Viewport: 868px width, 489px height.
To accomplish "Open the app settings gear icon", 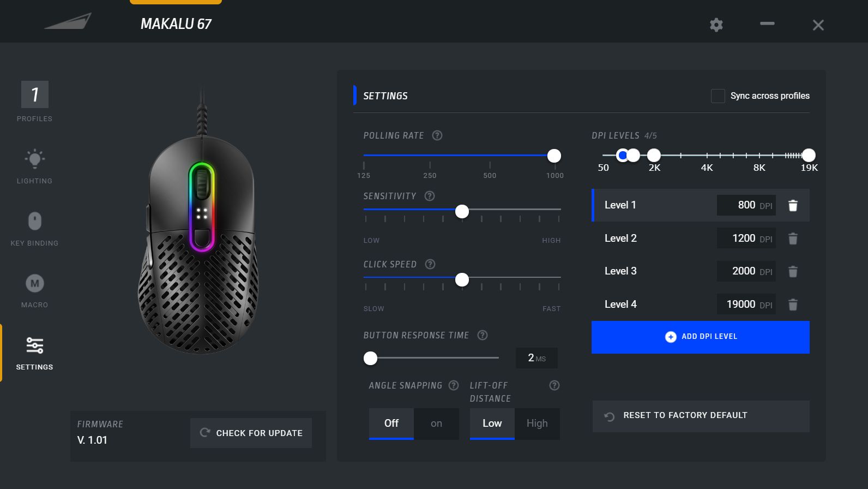I will pos(716,25).
